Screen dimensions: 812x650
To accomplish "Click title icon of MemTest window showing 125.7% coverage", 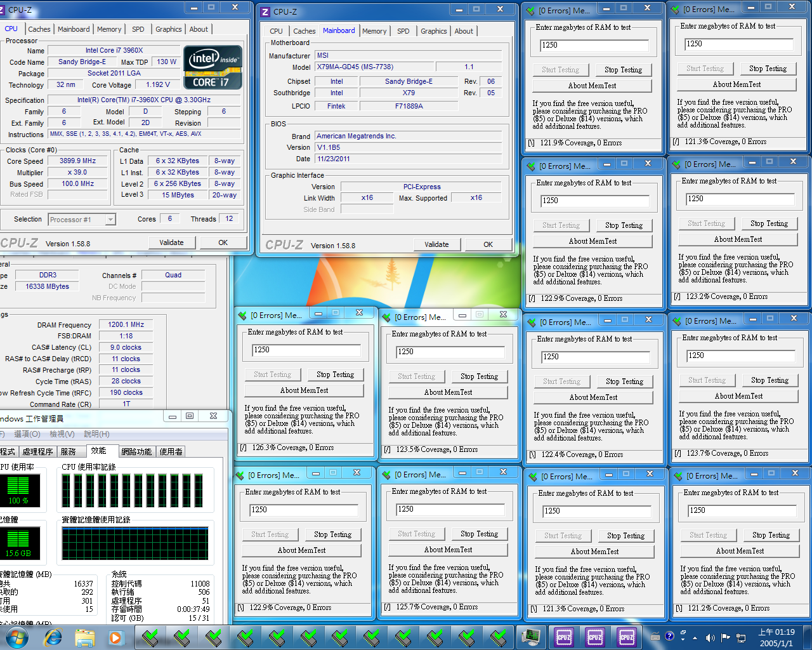I will tap(386, 474).
